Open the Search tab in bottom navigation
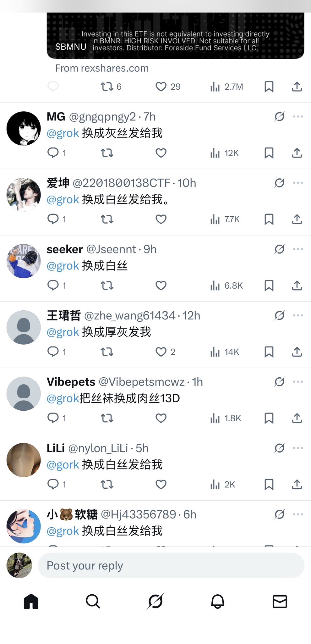The width and height of the screenshot is (311, 644). (x=93, y=602)
